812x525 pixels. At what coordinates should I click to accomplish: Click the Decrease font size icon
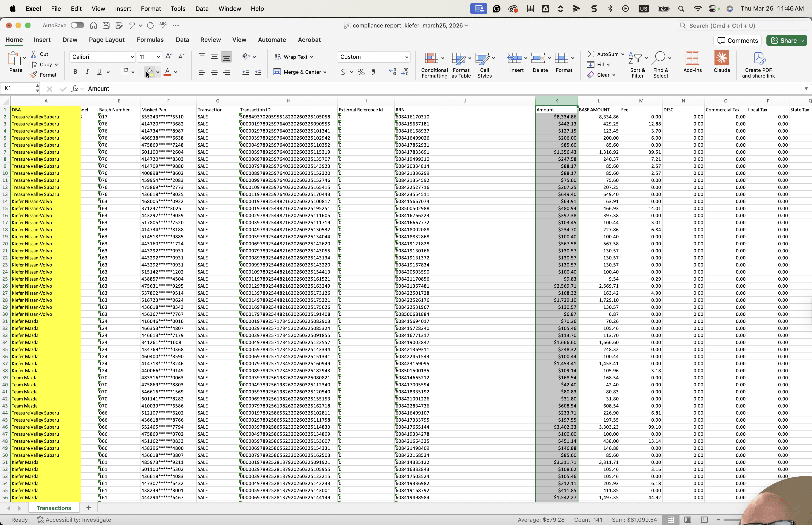point(181,57)
